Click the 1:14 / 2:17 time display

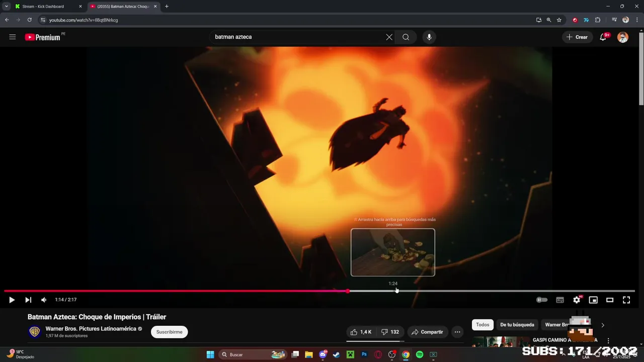pos(66,300)
